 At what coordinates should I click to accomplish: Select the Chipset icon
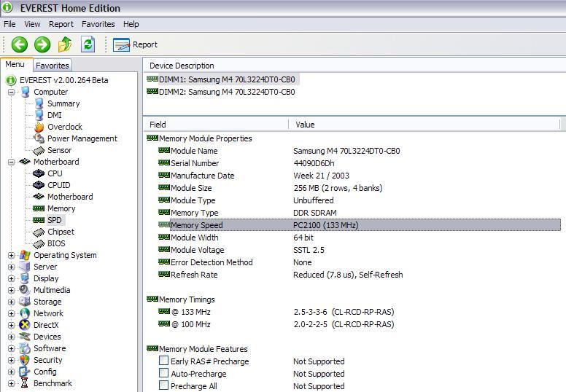tap(39, 232)
